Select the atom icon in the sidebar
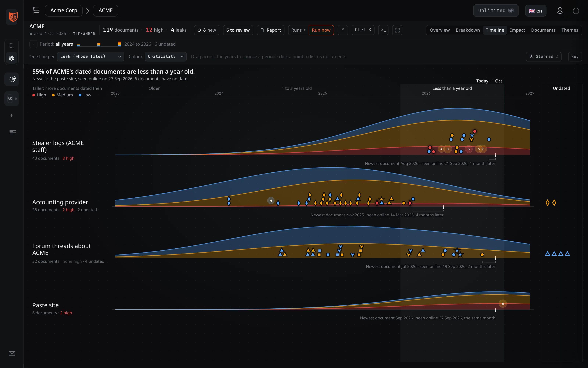 [x=11, y=58]
